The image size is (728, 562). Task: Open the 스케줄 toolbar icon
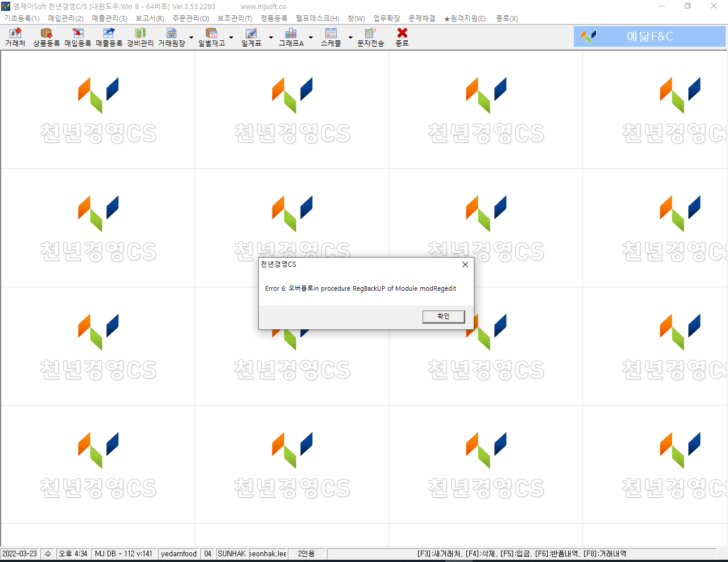coord(331,38)
